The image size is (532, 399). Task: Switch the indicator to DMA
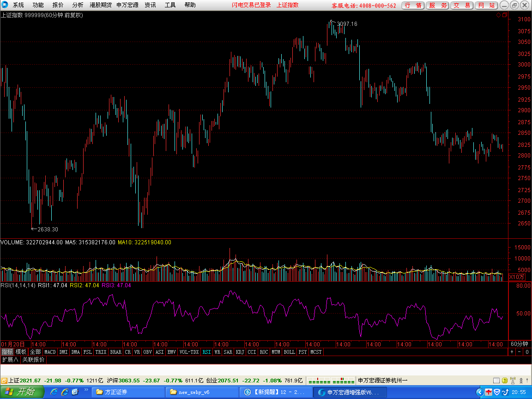point(76,352)
